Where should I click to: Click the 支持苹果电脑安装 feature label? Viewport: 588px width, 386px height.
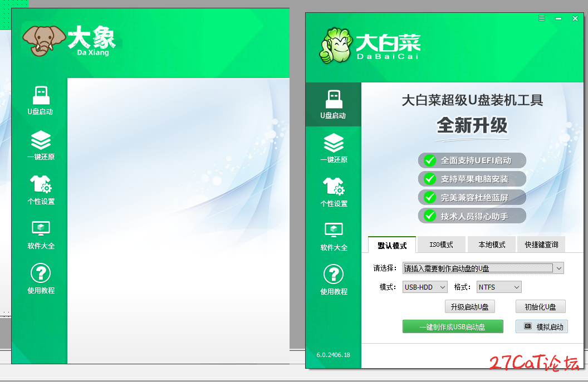[472, 179]
